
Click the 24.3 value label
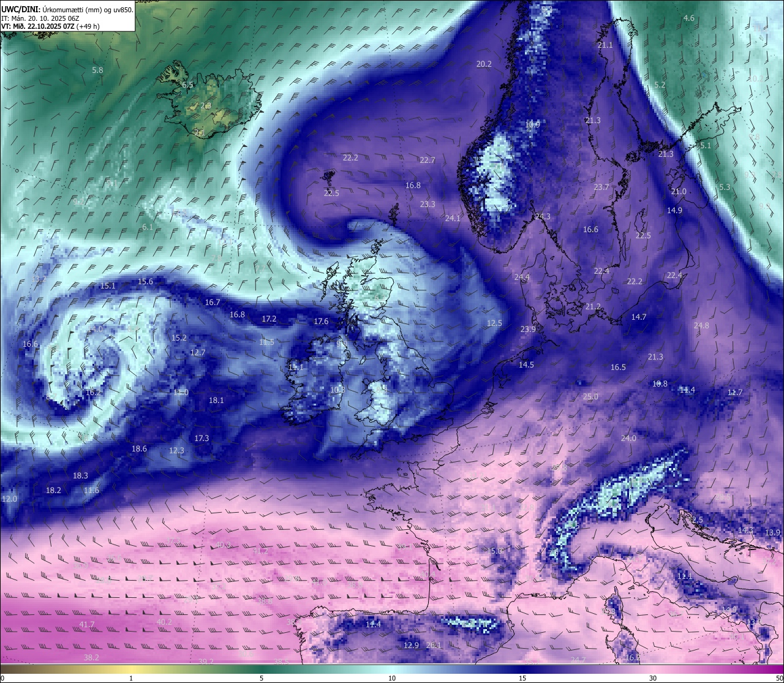pos(543,217)
